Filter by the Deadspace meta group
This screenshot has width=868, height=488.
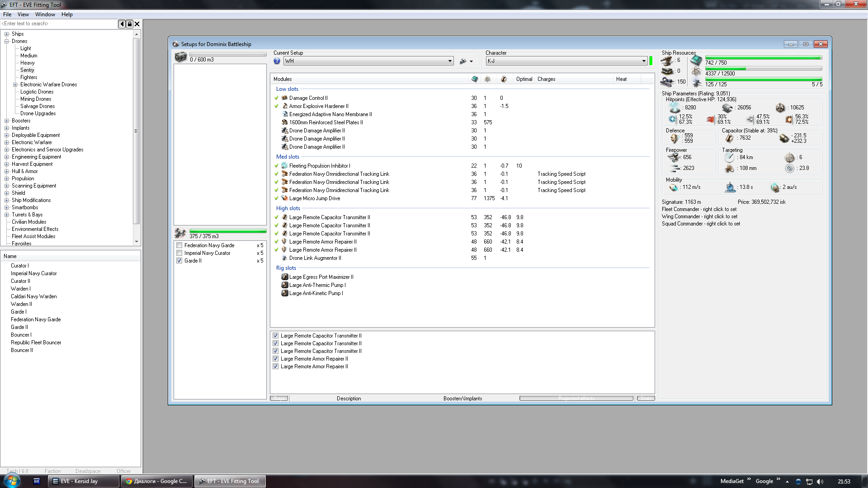(88, 471)
